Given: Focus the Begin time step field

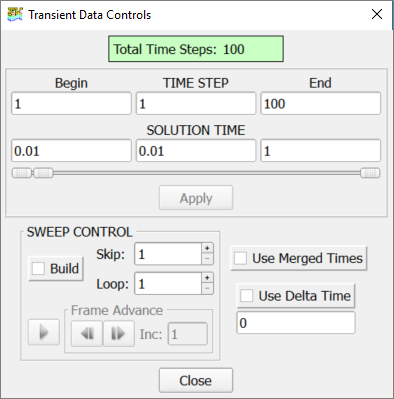Looking at the screenshot, I should pyautogui.click(x=71, y=104).
